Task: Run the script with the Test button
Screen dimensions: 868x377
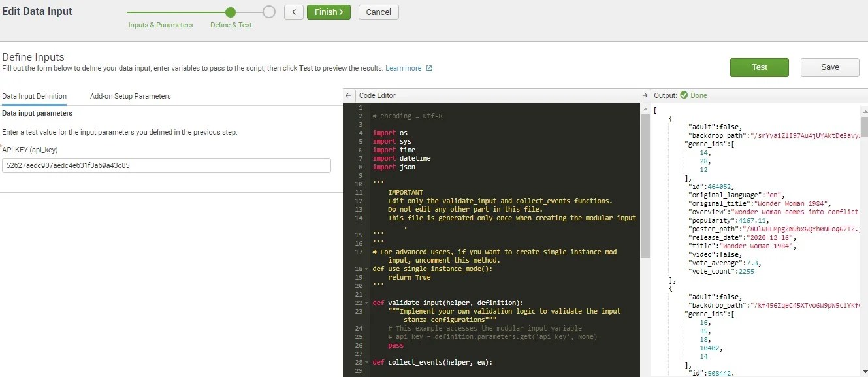Action: point(759,67)
